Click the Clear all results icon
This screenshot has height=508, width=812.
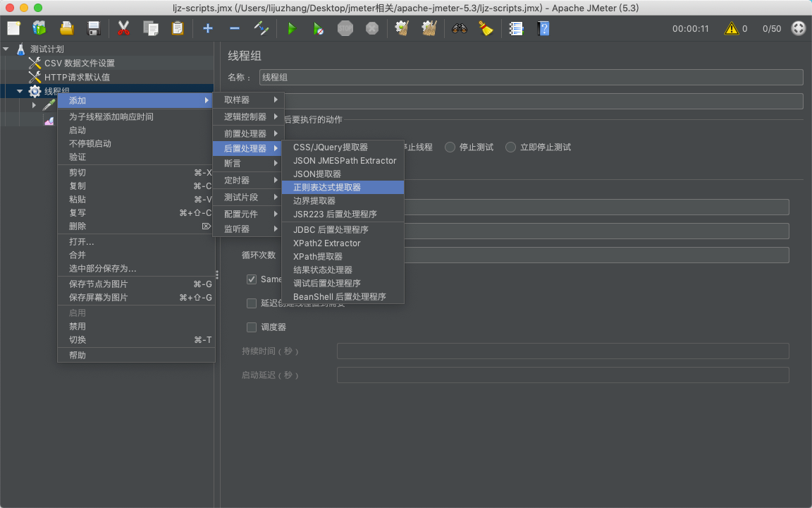(429, 28)
